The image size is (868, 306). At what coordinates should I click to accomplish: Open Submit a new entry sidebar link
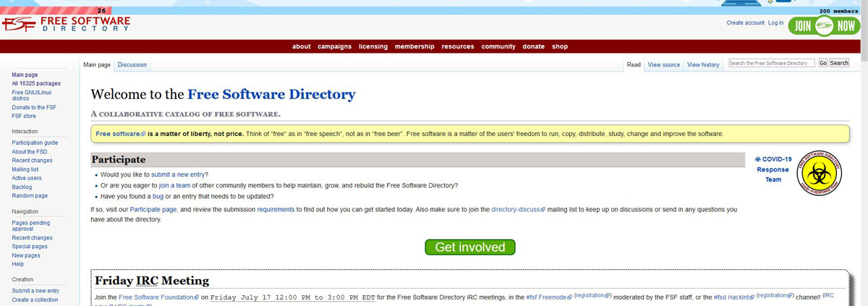(x=35, y=291)
